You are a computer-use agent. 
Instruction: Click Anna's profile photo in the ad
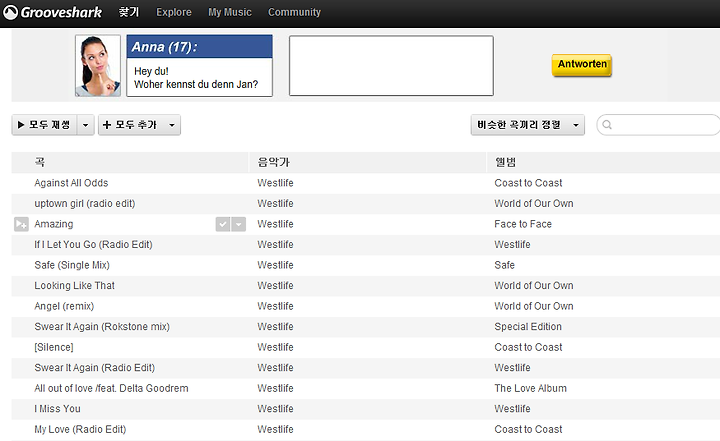point(98,66)
